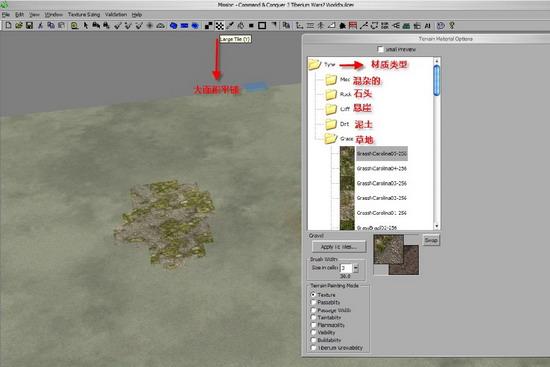Select the foreground gravel texture swatch
Viewport: 550px width, 367px height.
pyautogui.click(x=388, y=249)
